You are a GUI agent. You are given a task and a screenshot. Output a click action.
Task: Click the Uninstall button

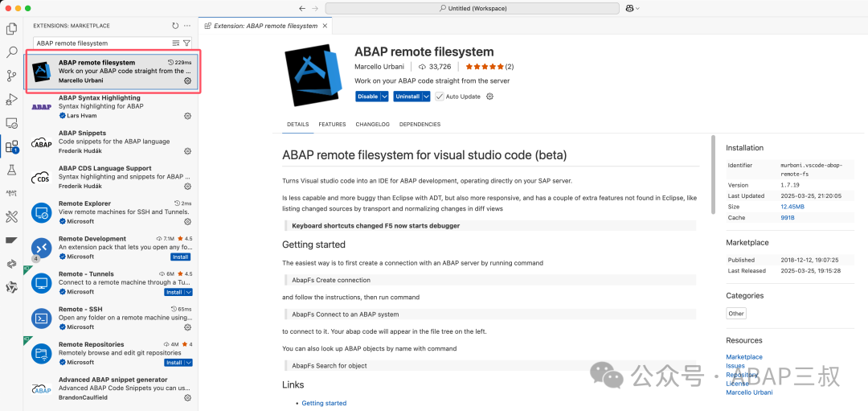[x=407, y=97]
